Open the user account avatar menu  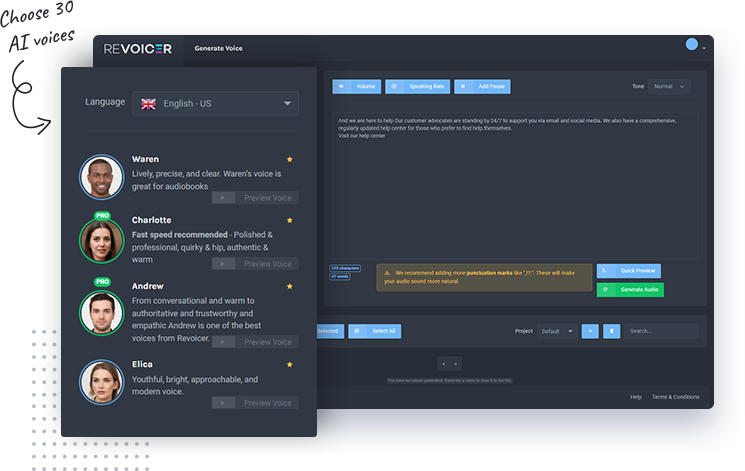click(692, 45)
